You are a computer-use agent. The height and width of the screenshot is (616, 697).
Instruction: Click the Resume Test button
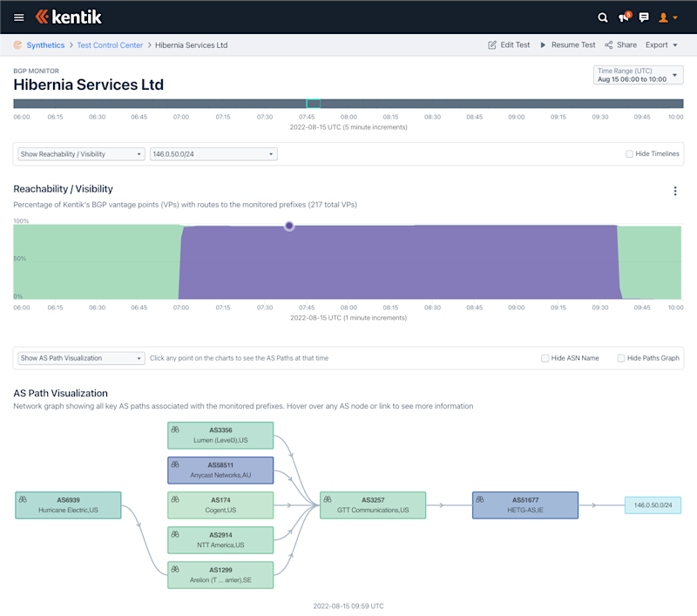568,45
